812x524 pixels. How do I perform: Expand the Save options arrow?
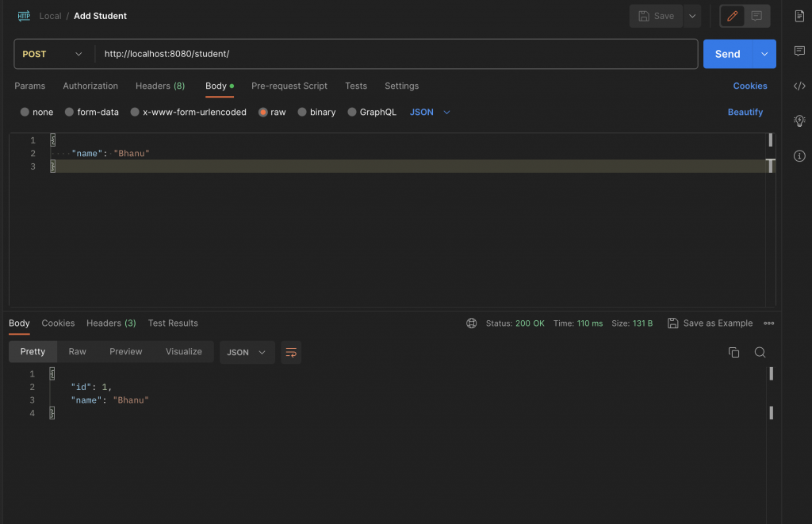click(692, 16)
